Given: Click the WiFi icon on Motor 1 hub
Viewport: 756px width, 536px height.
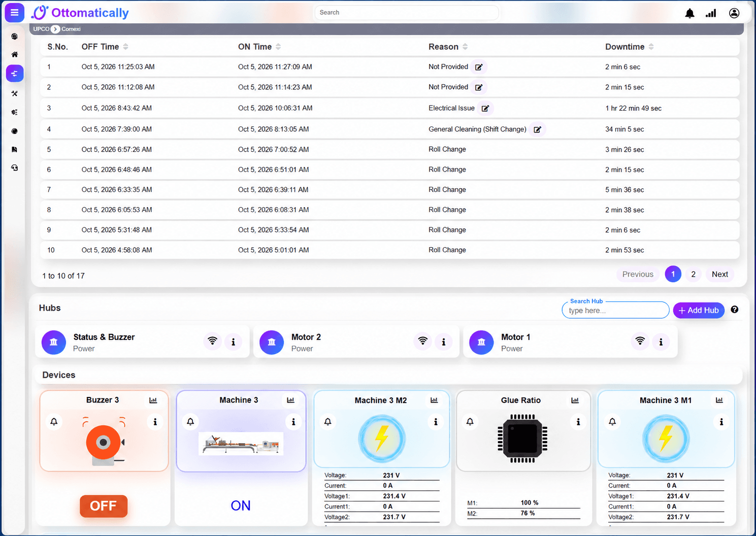Looking at the screenshot, I should pyautogui.click(x=640, y=341).
